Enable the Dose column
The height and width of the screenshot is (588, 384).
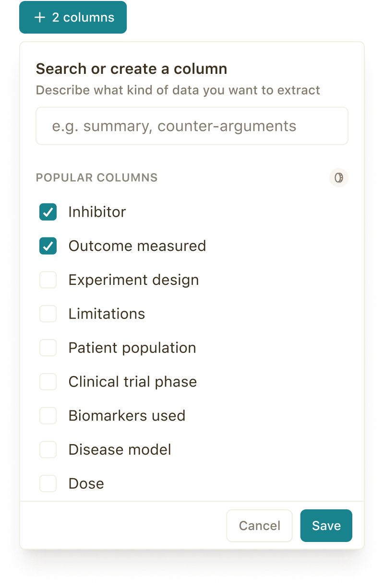pyautogui.click(x=48, y=483)
